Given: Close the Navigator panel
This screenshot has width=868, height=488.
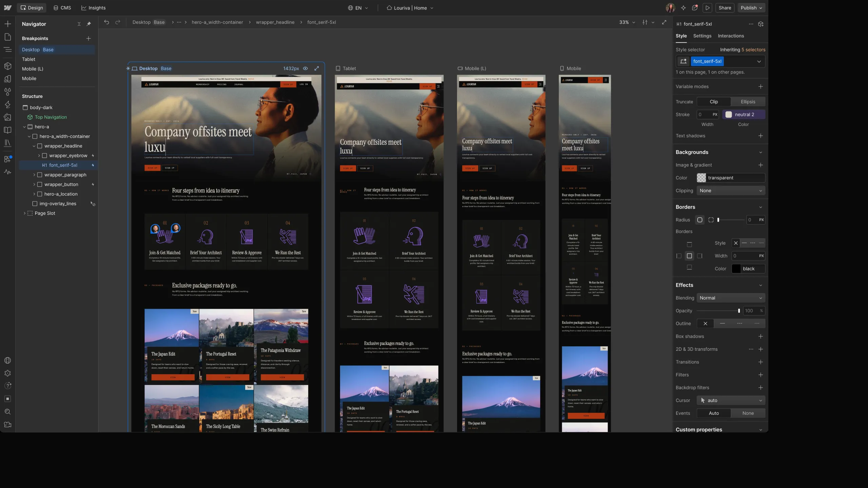Looking at the screenshot, I should click(79, 24).
